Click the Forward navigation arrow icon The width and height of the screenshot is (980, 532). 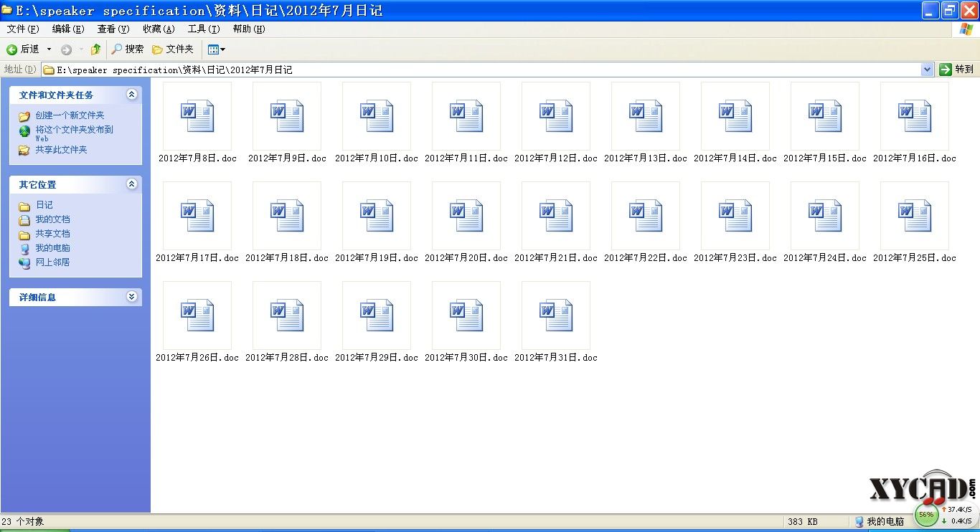66,49
